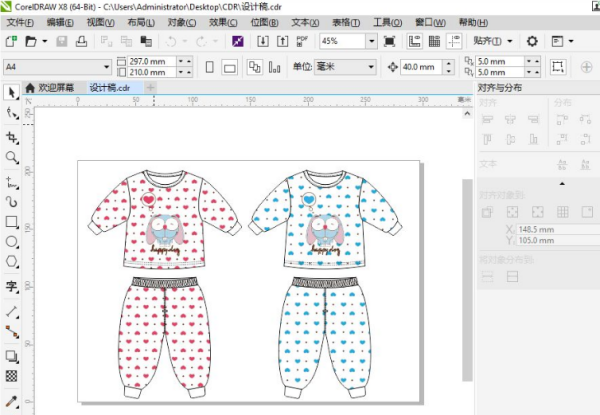Click the page width field 297.0 mm

[x=152, y=62]
